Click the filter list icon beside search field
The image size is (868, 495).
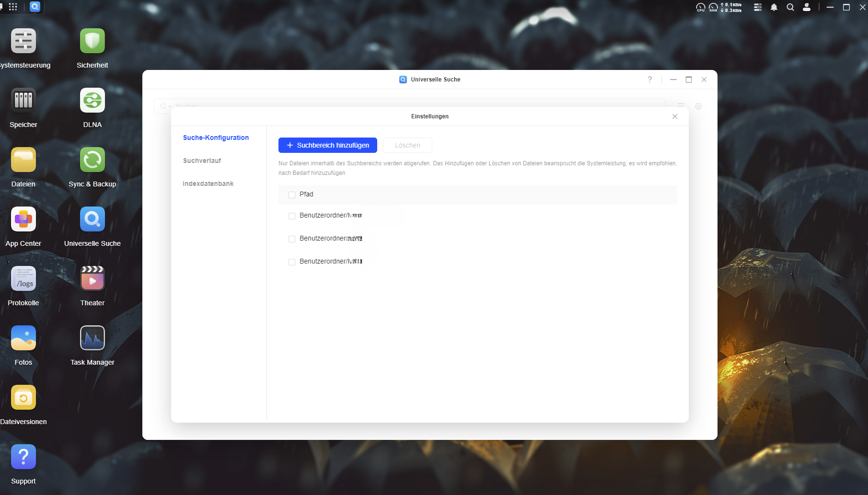681,105
